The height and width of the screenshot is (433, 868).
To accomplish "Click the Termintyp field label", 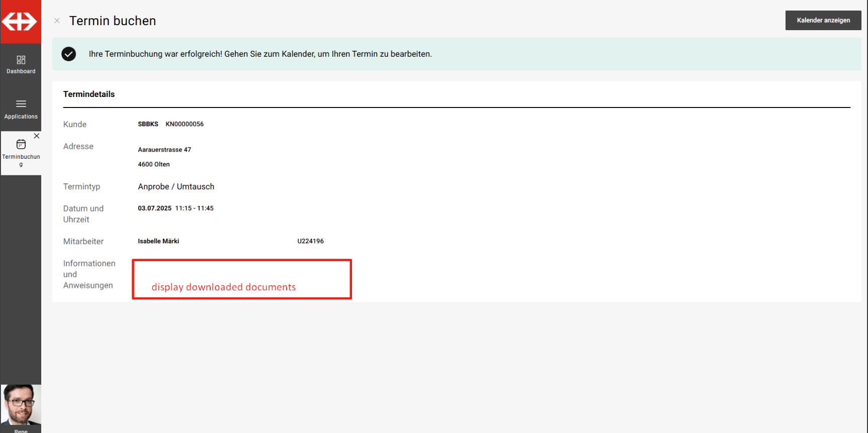I will point(81,186).
